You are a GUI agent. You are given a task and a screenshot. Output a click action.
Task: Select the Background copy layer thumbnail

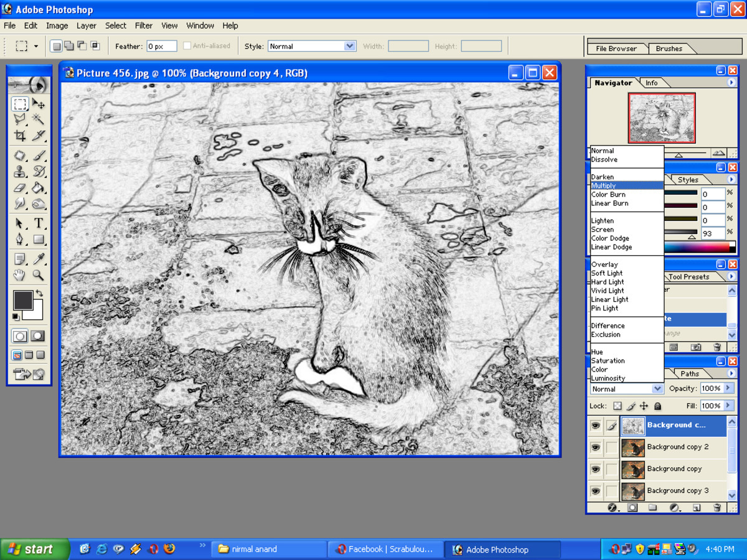pos(633,469)
